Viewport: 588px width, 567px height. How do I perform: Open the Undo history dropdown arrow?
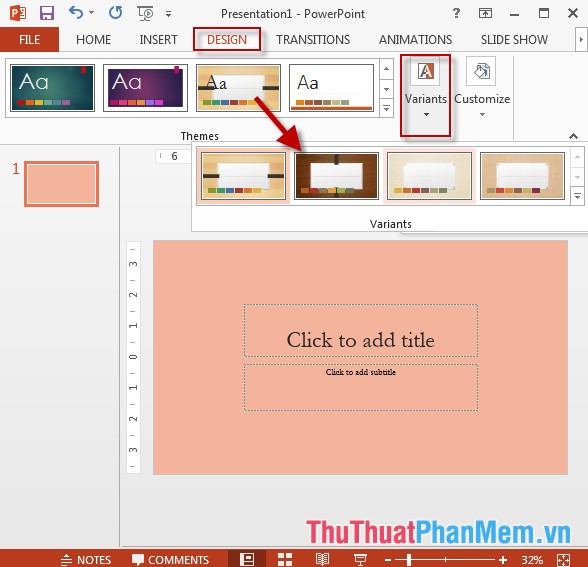(92, 13)
